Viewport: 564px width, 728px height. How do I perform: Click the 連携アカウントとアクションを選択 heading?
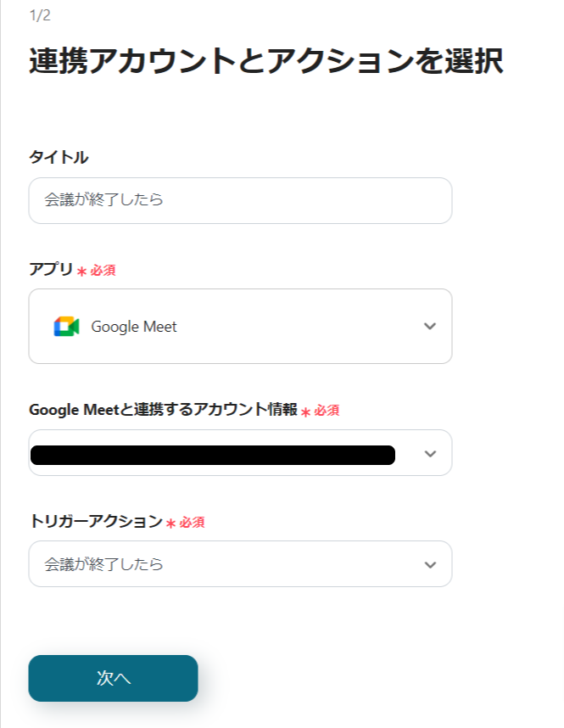point(266,62)
